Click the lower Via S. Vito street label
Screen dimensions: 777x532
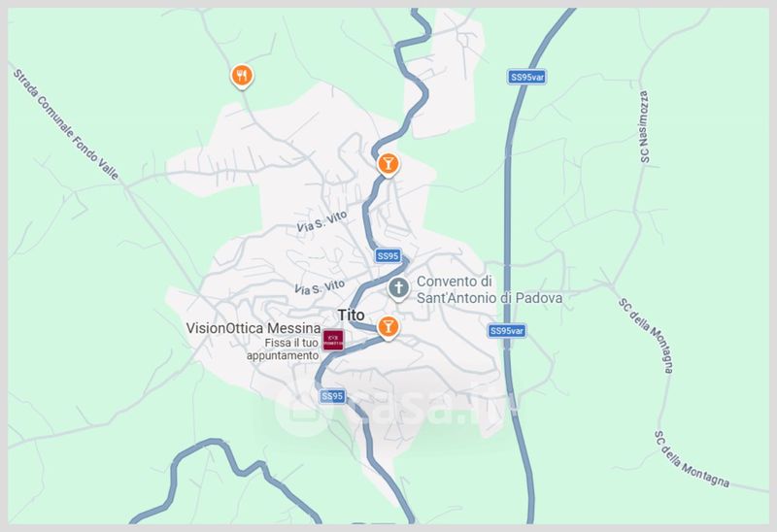[320, 287]
